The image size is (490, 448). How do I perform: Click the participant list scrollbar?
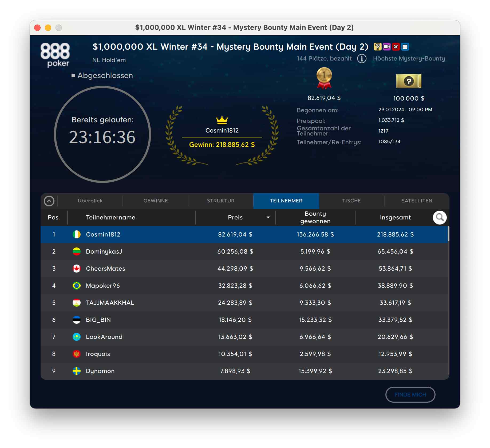pyautogui.click(x=448, y=234)
